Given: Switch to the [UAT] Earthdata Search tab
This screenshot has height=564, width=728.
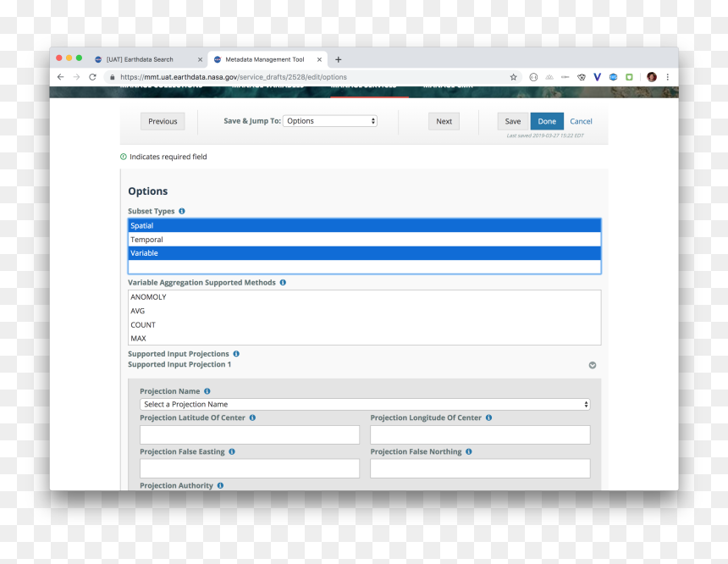Looking at the screenshot, I should [x=149, y=59].
